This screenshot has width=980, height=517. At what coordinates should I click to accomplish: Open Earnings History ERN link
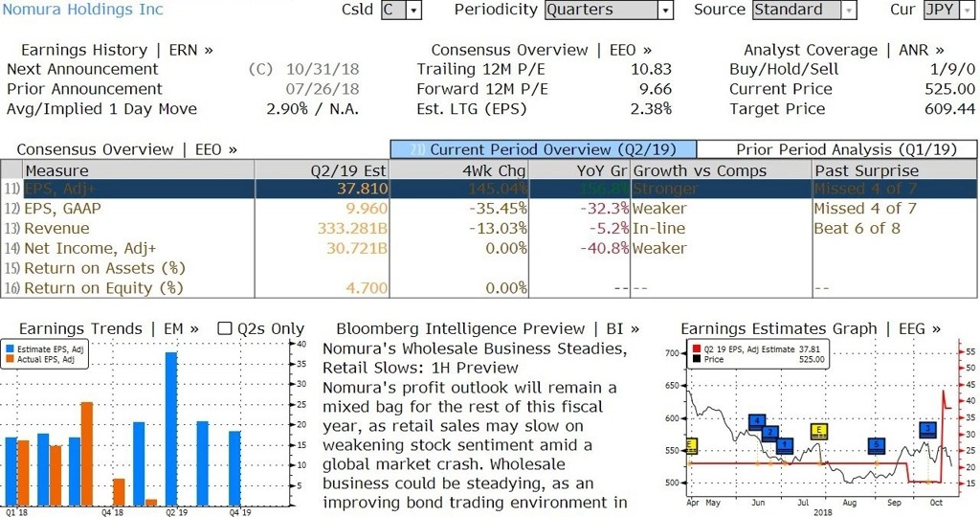click(x=117, y=50)
